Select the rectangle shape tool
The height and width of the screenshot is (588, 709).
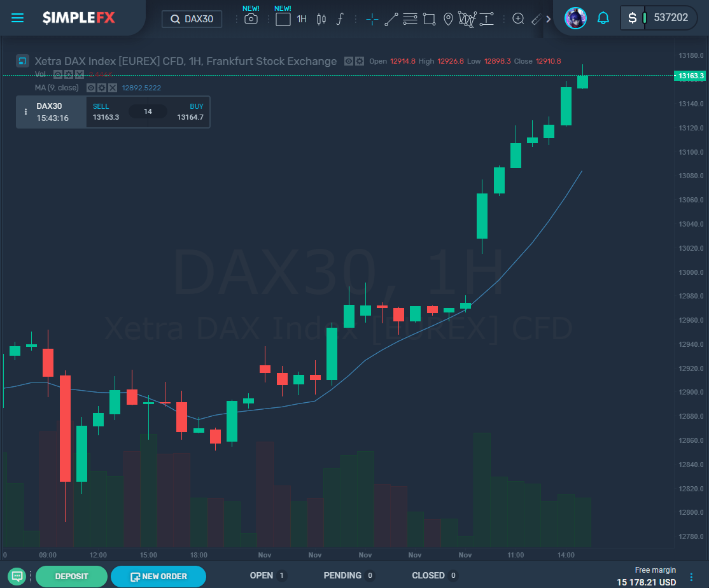pyautogui.click(x=429, y=19)
